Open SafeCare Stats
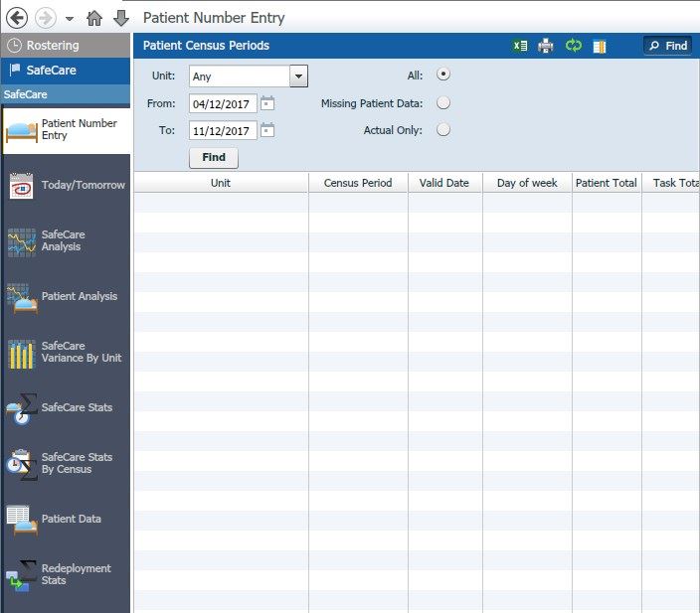 tap(67, 407)
